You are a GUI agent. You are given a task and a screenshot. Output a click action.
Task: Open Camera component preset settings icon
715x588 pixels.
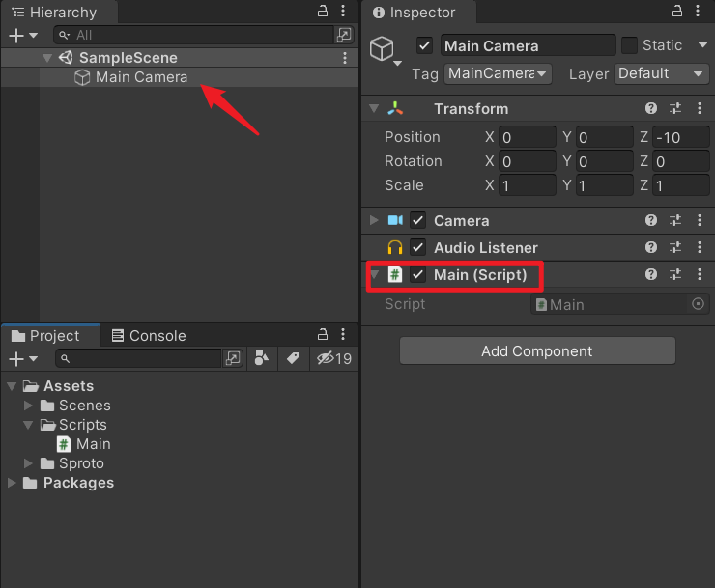pos(675,221)
